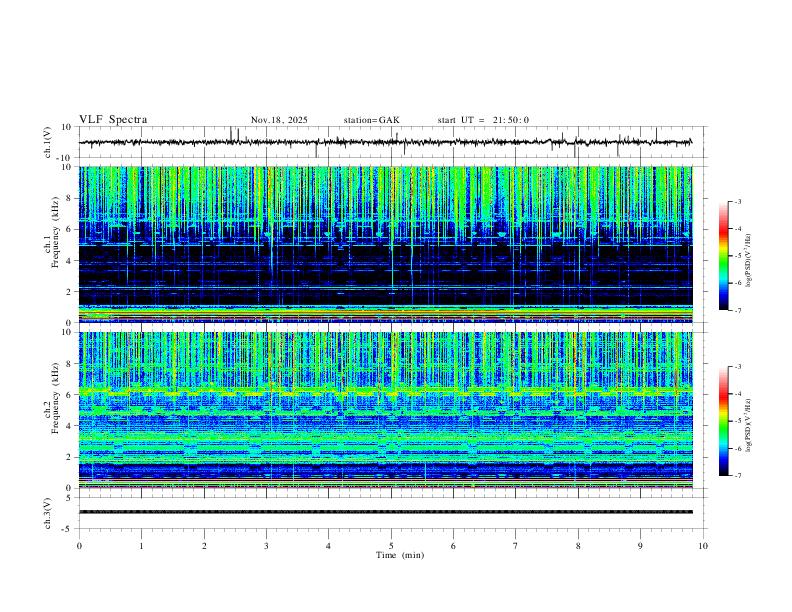The height and width of the screenshot is (612, 792).
Task: Click the time axis tick label '8'
Action: 578,546
